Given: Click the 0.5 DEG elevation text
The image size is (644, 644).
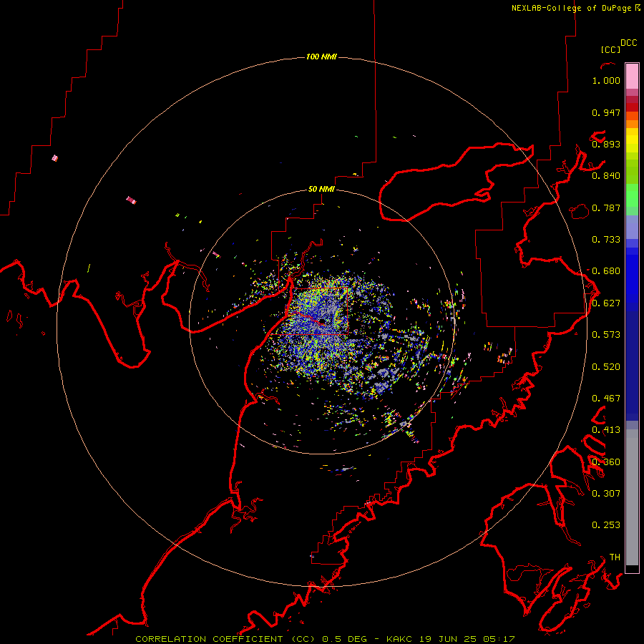Looking at the screenshot, I should click(x=344, y=639).
